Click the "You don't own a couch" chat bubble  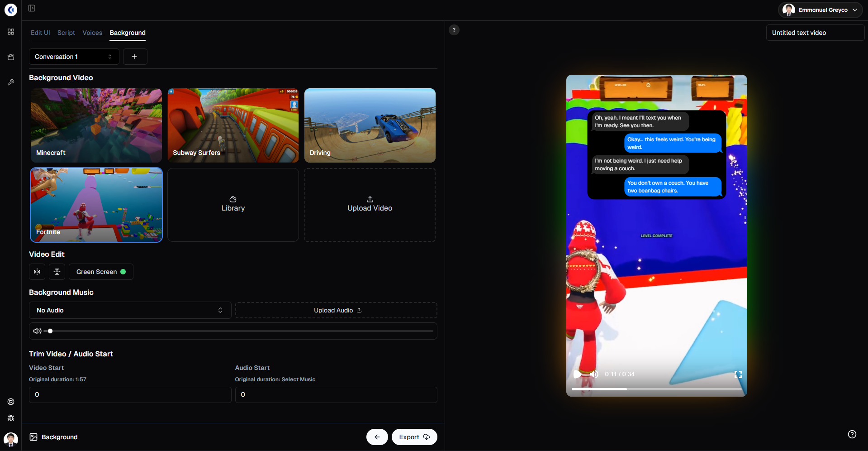tap(673, 187)
